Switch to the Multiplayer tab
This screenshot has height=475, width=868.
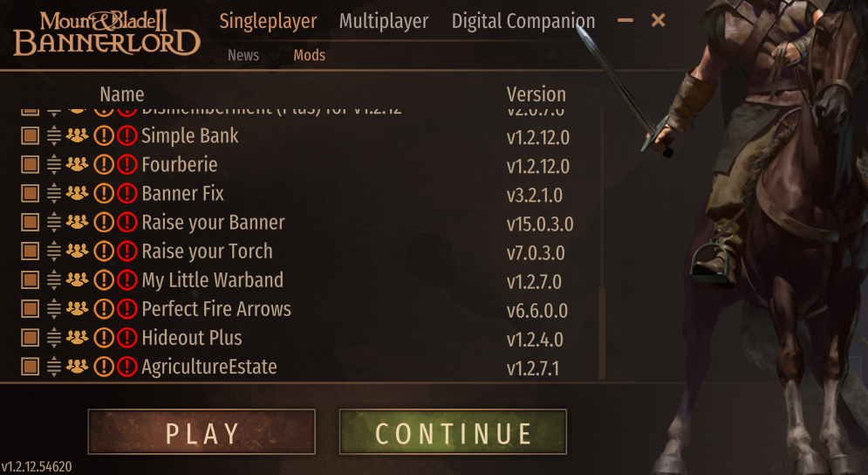(384, 21)
